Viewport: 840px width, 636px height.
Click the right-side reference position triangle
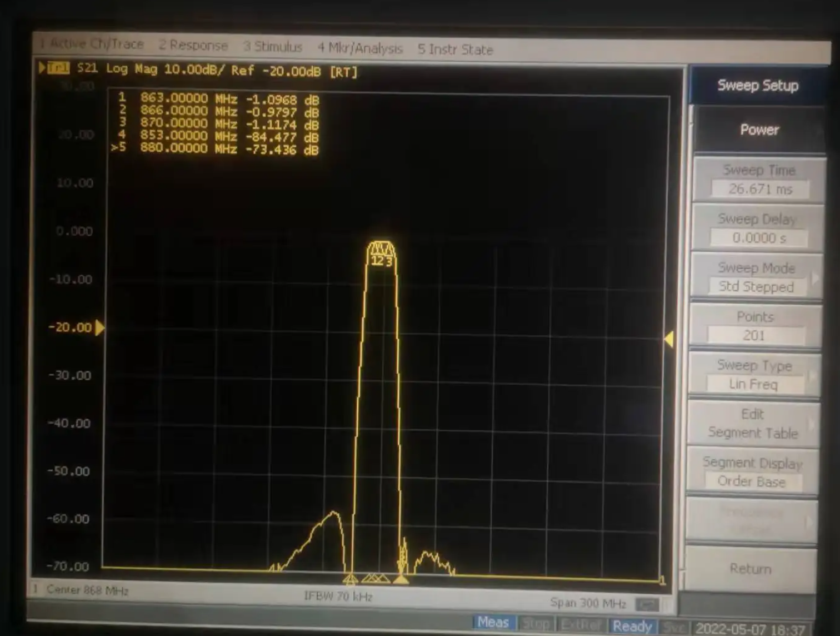tap(669, 339)
